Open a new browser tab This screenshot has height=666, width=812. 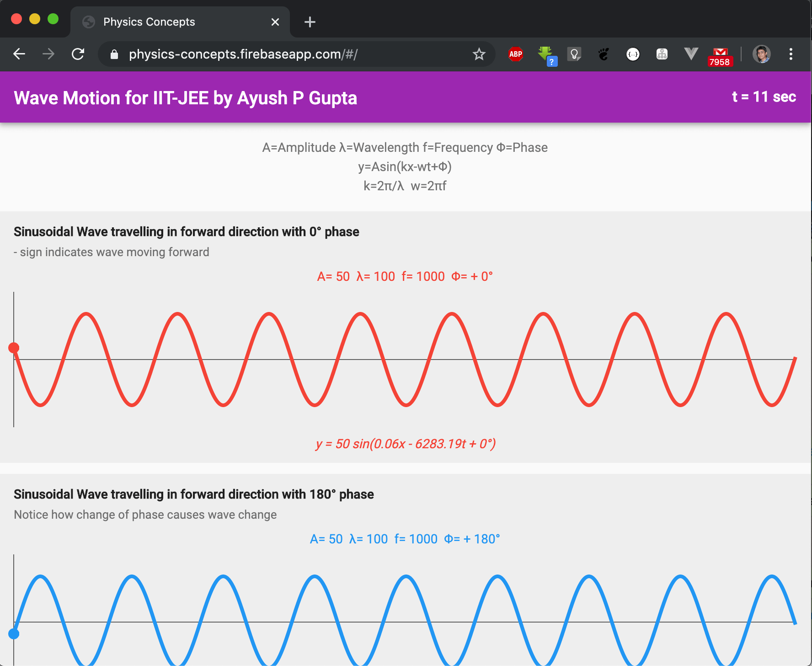310,21
